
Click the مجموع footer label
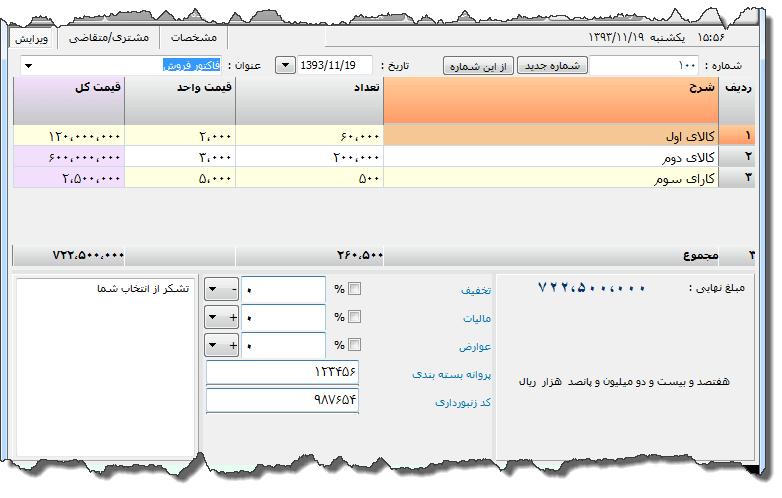[700, 256]
